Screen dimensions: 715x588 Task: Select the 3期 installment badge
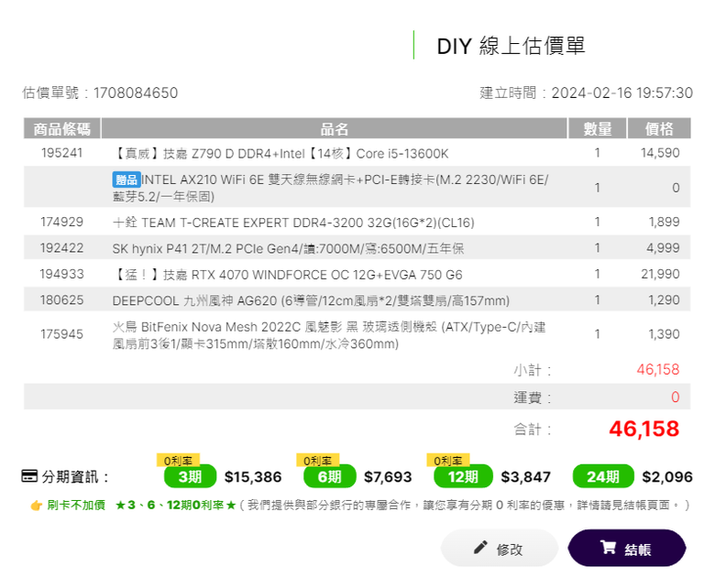click(x=190, y=476)
